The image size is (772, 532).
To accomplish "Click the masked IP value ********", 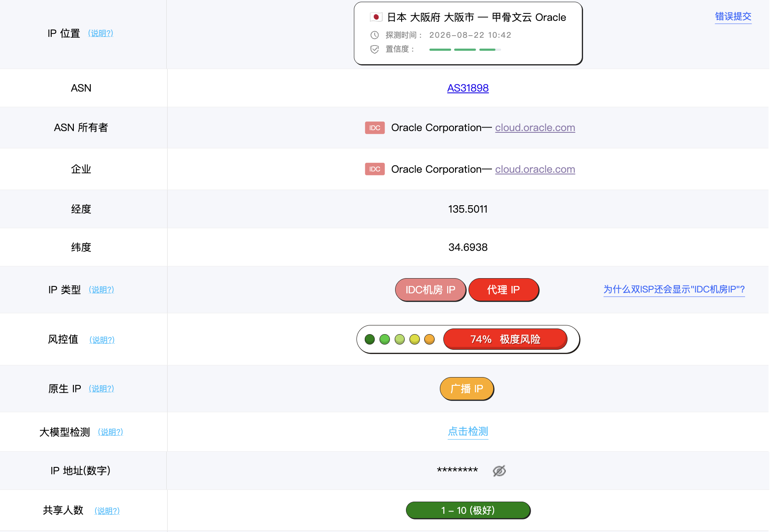I will pos(458,471).
